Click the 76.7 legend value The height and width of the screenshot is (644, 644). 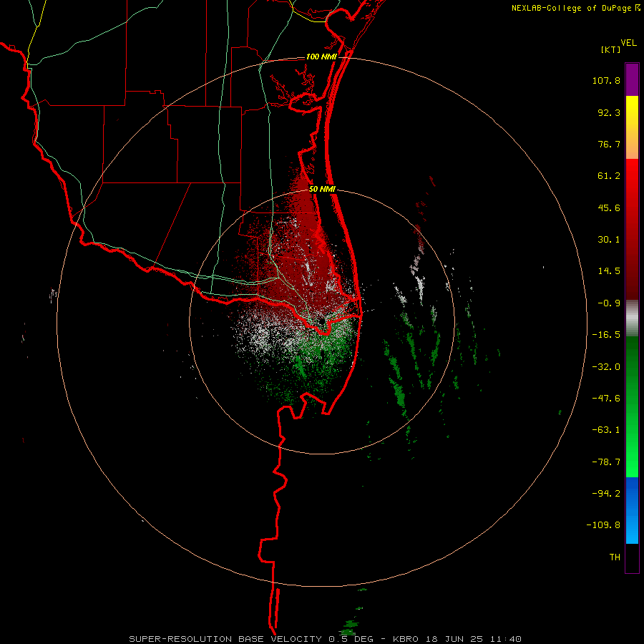[609, 144]
